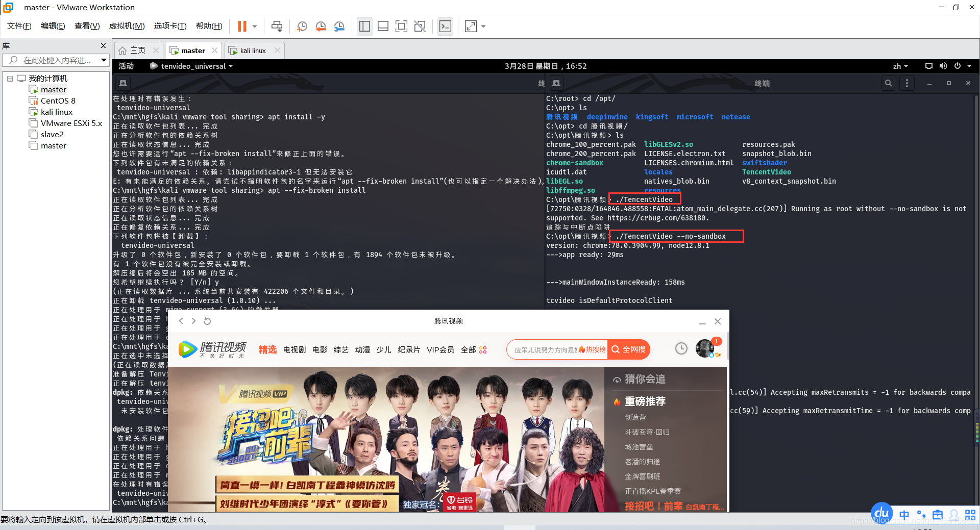Screen dimensions: 980x530
Task: Click the Tencent Video search box
Action: (546, 349)
